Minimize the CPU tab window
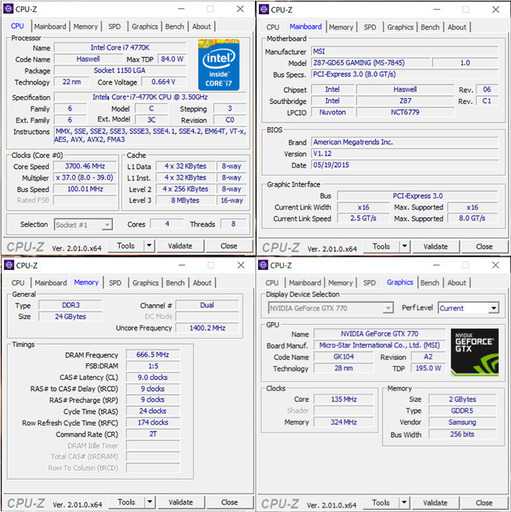This screenshot has width=511, height=512. (x=181, y=9)
